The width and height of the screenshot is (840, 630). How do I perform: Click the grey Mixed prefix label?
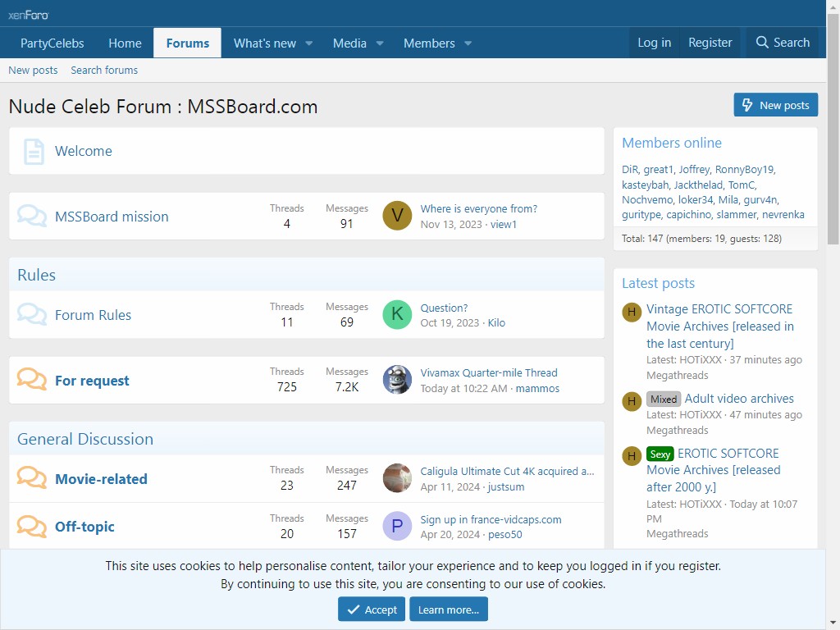tap(663, 399)
